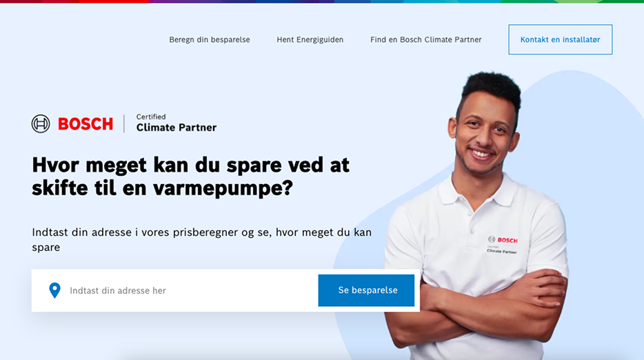The image size is (644, 360).
Task: Click the Indtast din adresse subtitle paragraph
Action: (x=201, y=239)
